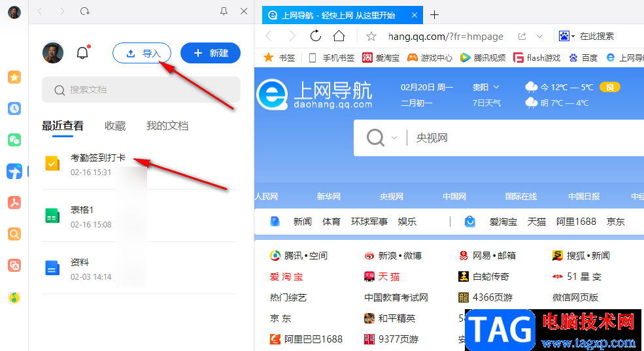This screenshot has width=644, height=351.
Task: Open the 手机书签 bookmark
Action: [x=331, y=58]
